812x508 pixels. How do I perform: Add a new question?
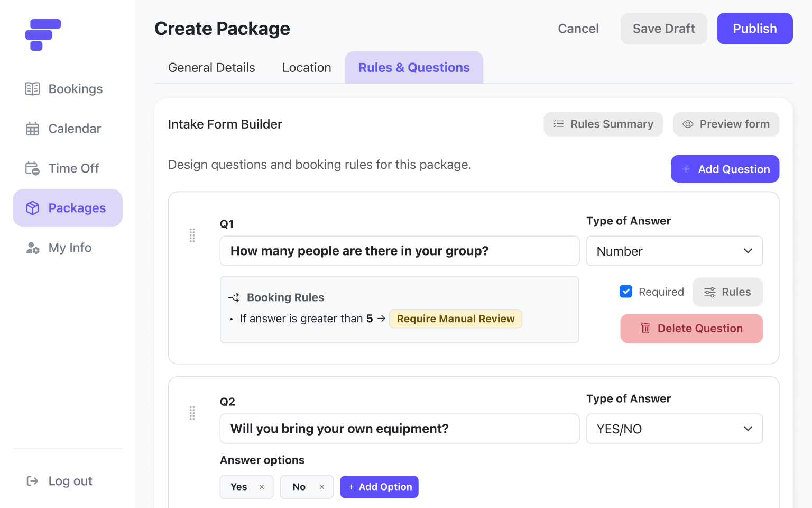(x=725, y=169)
